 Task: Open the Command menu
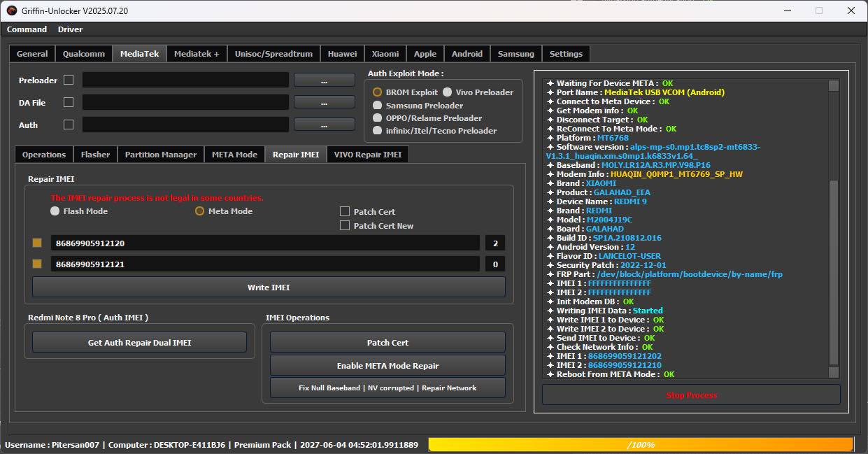tap(27, 29)
